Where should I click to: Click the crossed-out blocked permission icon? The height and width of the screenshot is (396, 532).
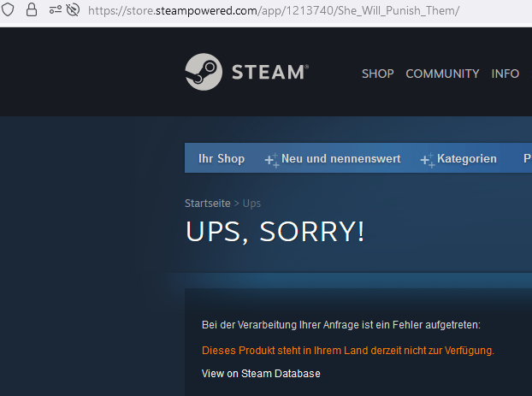(73, 10)
